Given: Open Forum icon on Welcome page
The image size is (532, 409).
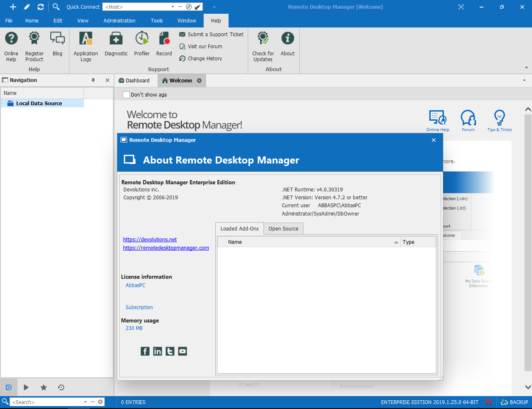Looking at the screenshot, I should click(468, 121).
